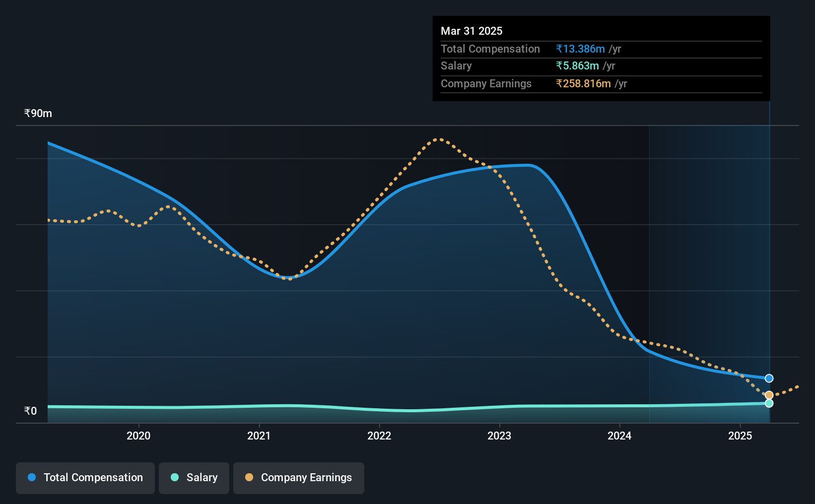Screen dimensions: 815x504
Task: Toggle the Salary legend button
Action: (194, 478)
